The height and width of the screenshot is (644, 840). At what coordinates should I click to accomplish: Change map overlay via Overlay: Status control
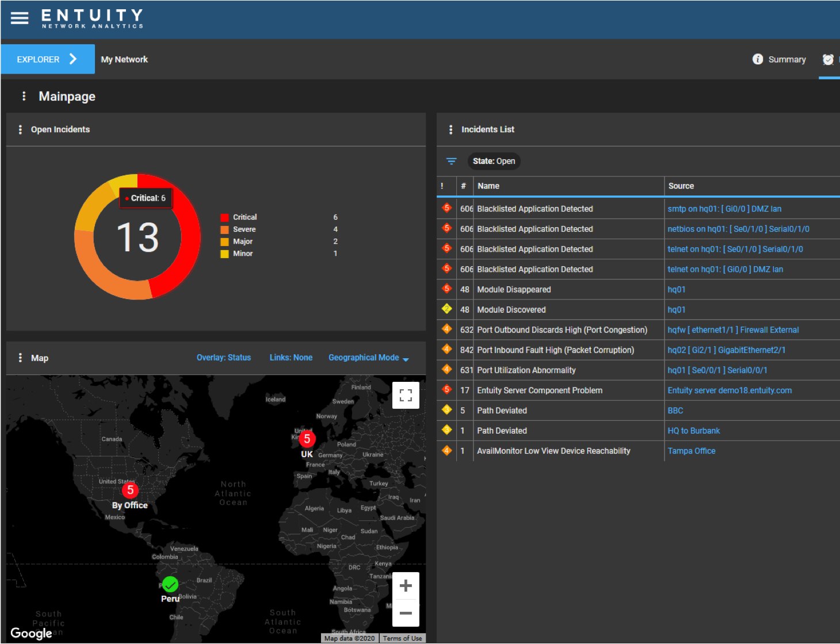click(224, 357)
